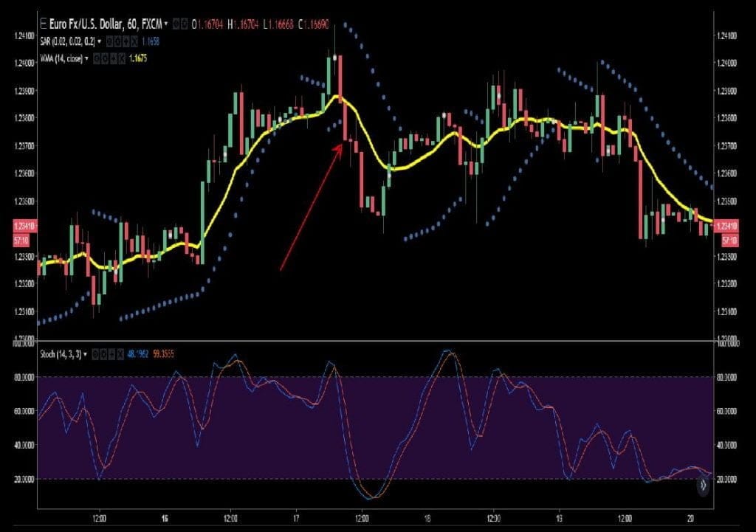Open the WMA (14, close) settings gear
Viewport: 756px width, 532px height.
(x=105, y=58)
